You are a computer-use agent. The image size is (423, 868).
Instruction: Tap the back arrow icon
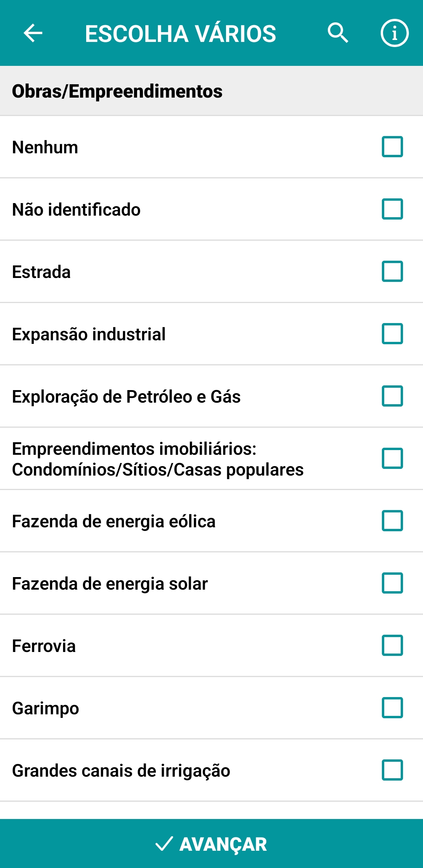tap(33, 33)
